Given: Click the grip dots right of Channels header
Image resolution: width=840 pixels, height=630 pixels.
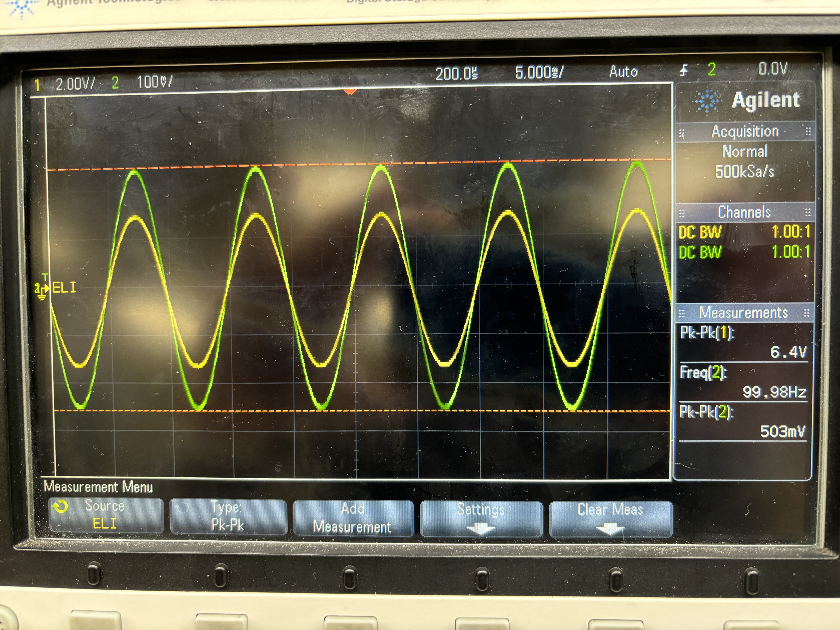Looking at the screenshot, I should pos(808,212).
